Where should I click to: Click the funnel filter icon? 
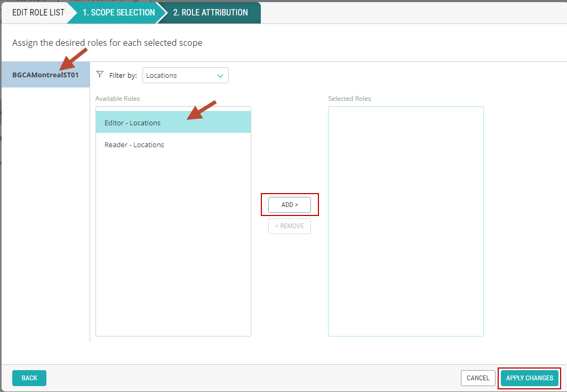[x=99, y=75]
